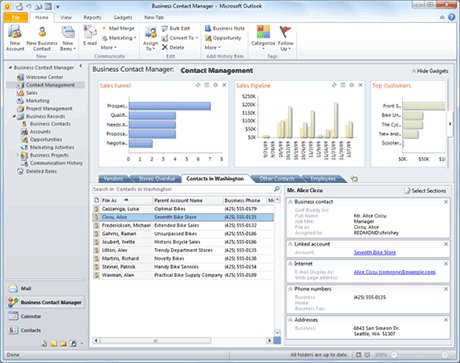The image size is (460, 363).
Task: Collapse the Phone numbers section
Action: [x=290, y=289]
